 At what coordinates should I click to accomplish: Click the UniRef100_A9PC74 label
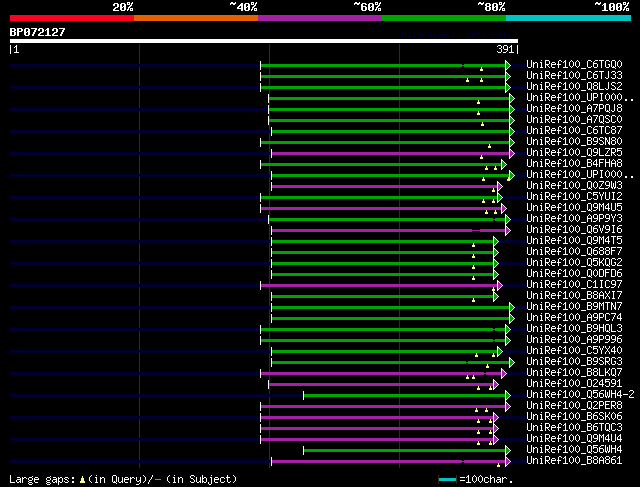[x=574, y=318]
